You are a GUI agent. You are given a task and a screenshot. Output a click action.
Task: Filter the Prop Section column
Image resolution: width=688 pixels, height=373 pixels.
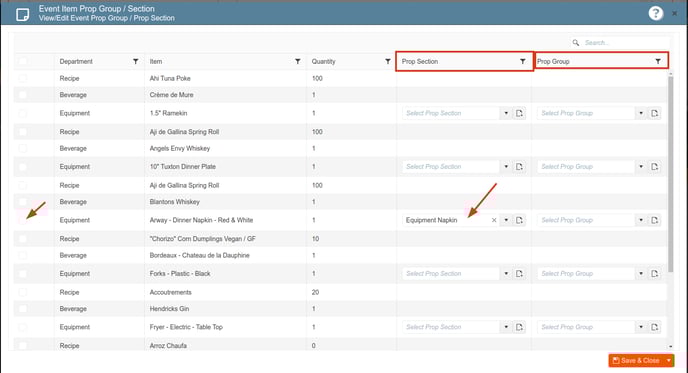523,61
